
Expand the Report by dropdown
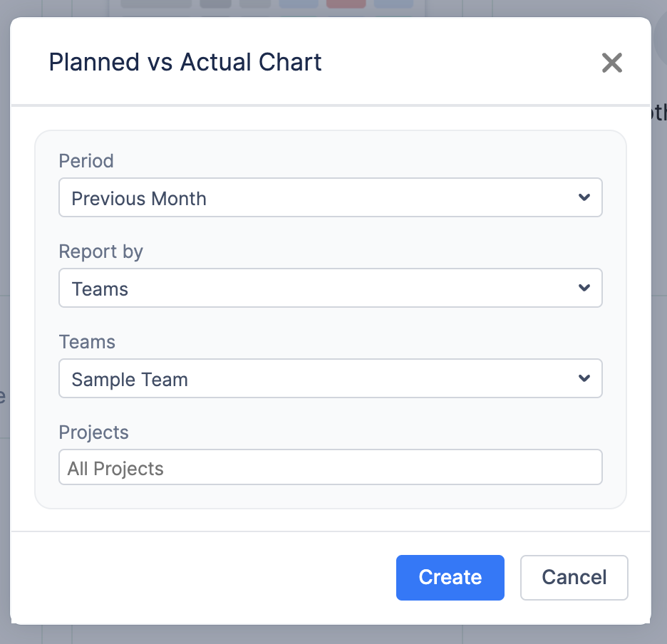(330, 288)
